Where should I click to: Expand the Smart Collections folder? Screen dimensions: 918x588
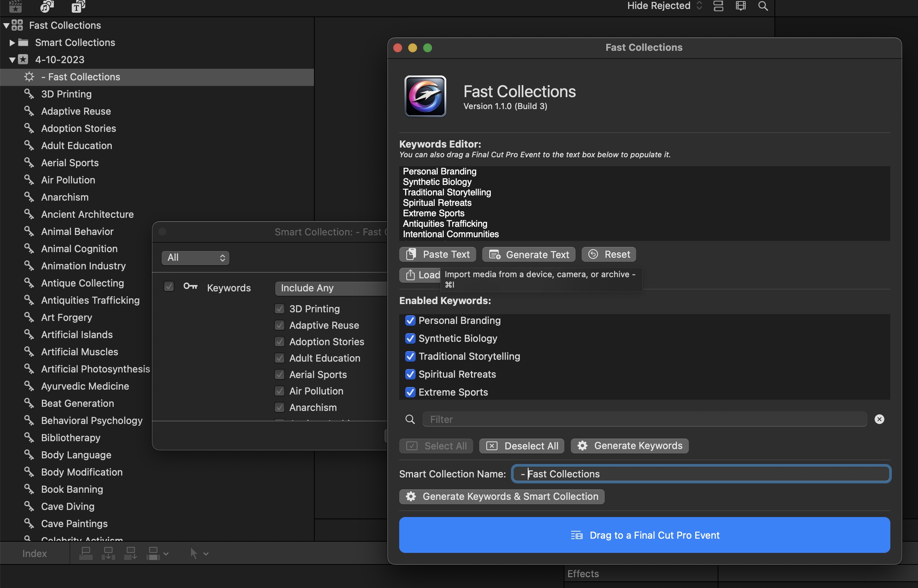(12, 42)
